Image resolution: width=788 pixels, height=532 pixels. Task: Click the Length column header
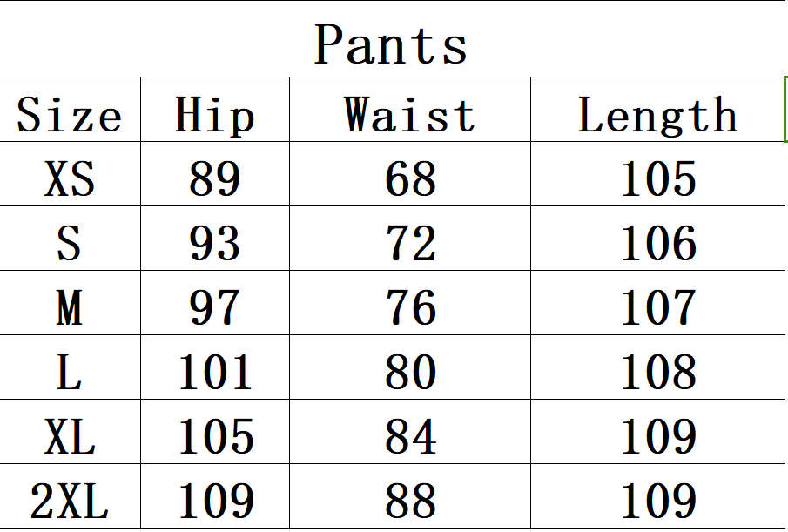click(x=658, y=115)
